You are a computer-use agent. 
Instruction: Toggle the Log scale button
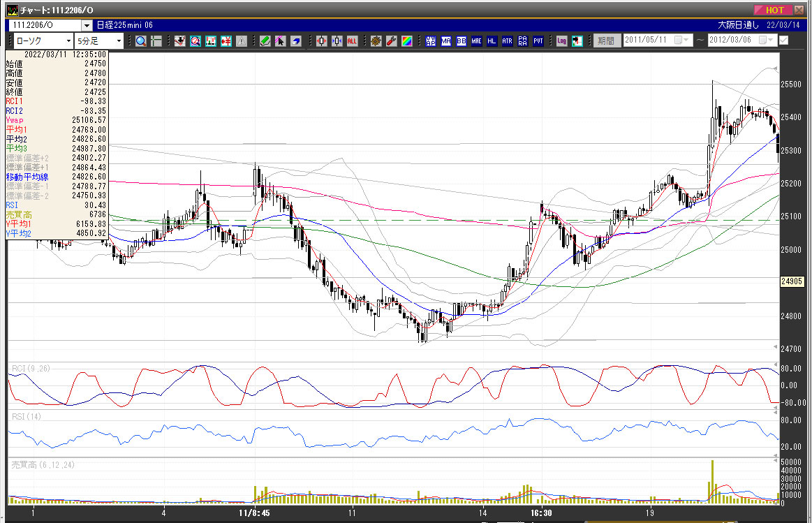(562, 41)
